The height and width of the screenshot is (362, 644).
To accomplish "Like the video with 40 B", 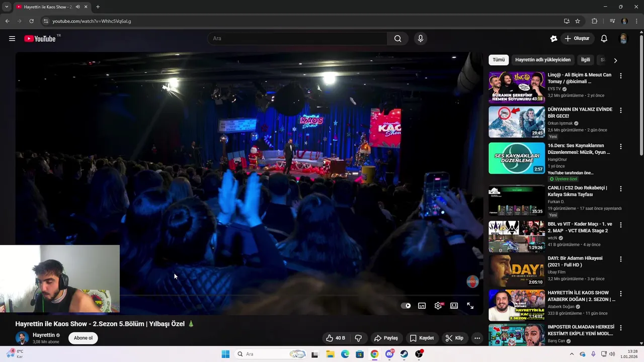I will click(336, 338).
